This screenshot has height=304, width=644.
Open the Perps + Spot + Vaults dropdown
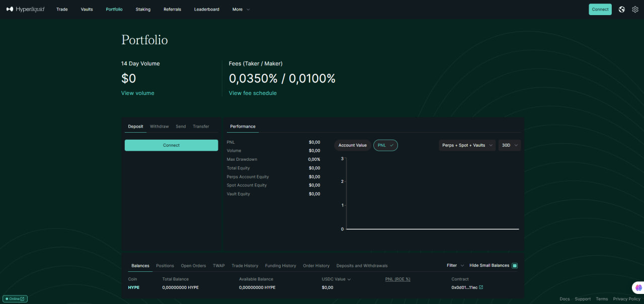click(x=467, y=145)
